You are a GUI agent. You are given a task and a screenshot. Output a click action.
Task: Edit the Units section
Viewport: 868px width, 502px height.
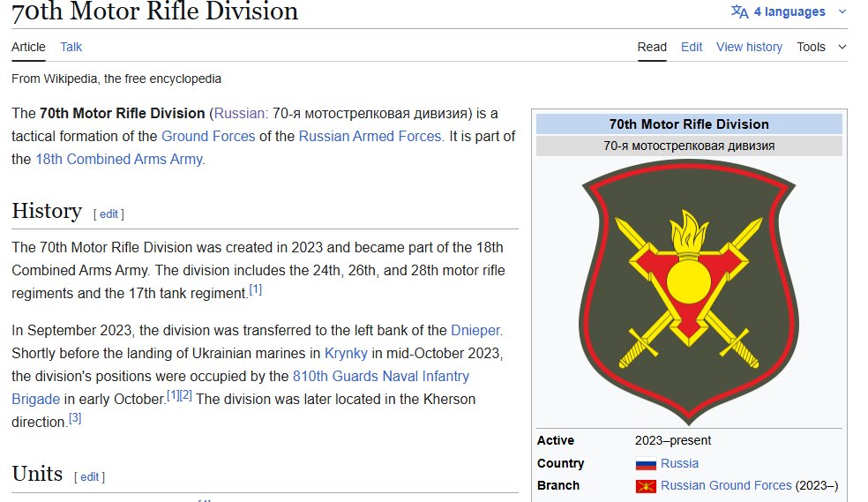point(90,477)
